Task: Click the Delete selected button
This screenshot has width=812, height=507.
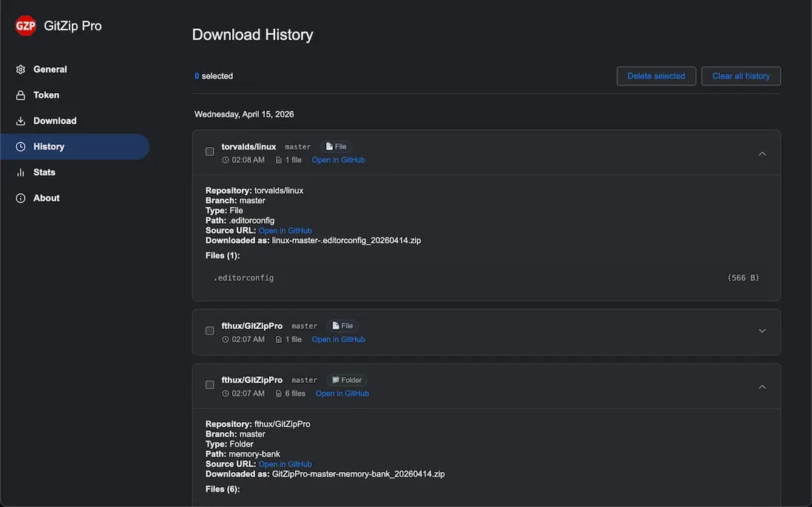Action: (x=656, y=76)
